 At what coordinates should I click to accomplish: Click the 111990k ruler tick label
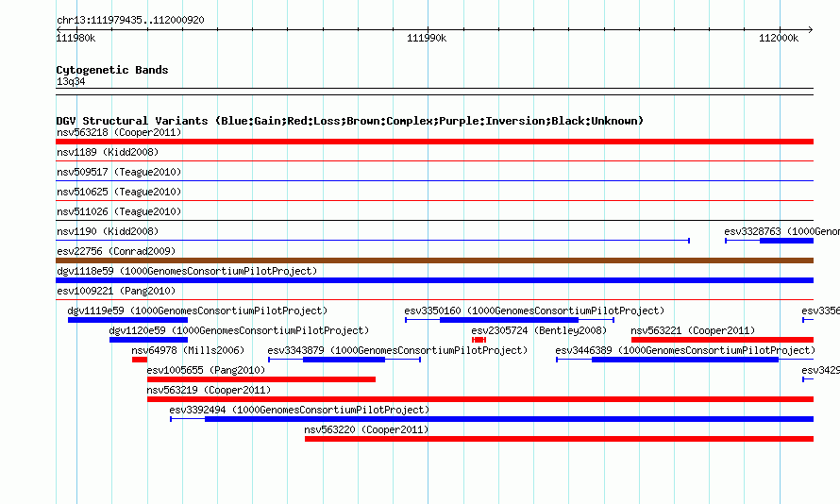(x=427, y=38)
